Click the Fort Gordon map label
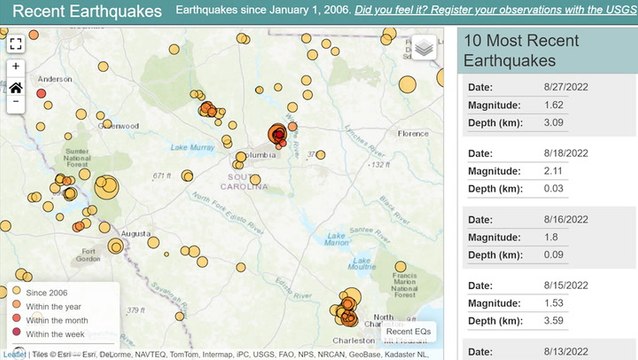Image resolution: width=638 pixels, height=360 pixels. point(88,255)
